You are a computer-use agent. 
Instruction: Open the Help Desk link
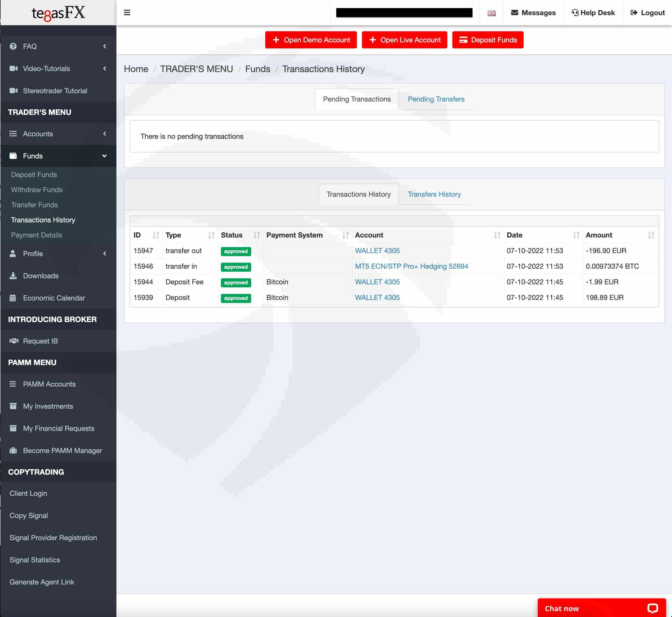coord(593,13)
